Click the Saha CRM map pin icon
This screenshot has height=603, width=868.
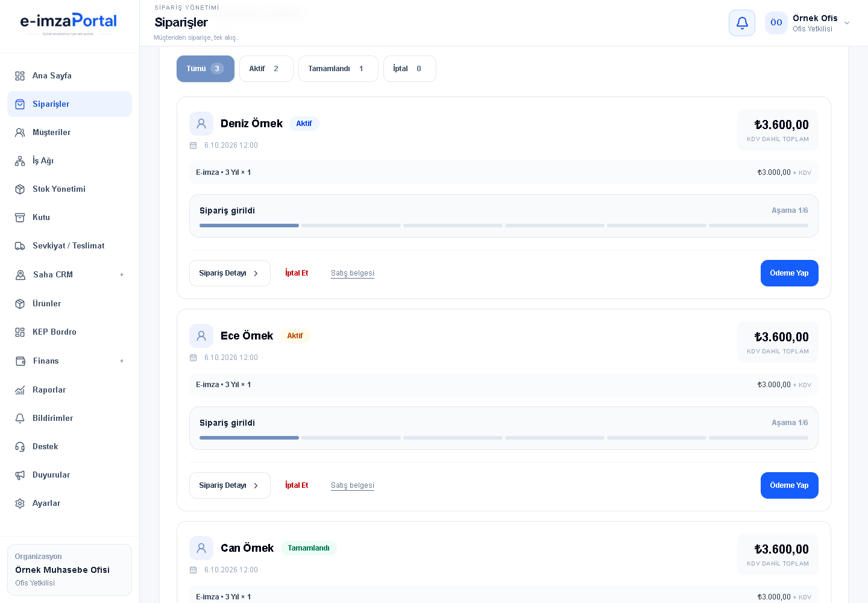[20, 275]
